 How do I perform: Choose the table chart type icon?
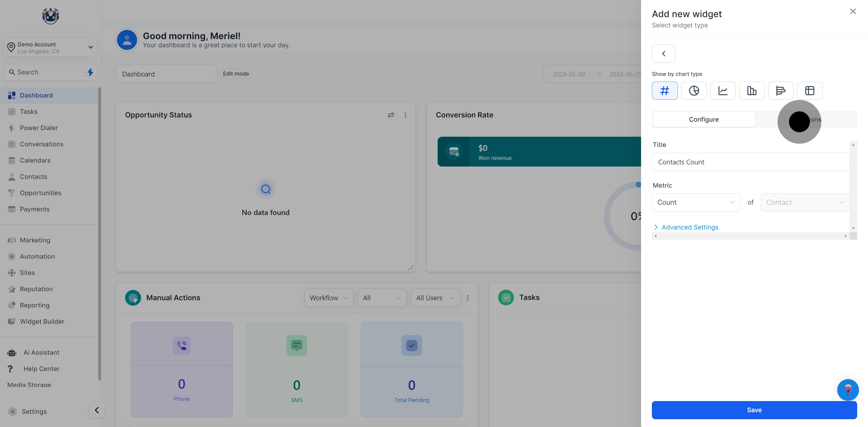pyautogui.click(x=810, y=91)
